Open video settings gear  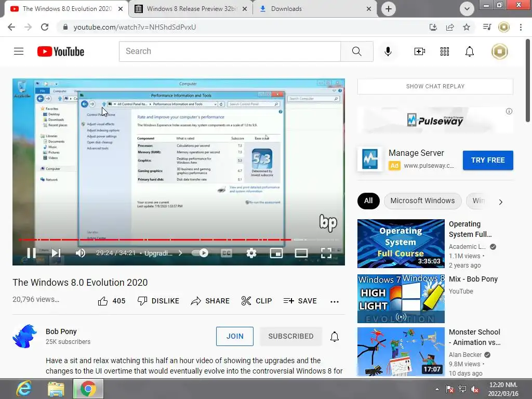251,253
